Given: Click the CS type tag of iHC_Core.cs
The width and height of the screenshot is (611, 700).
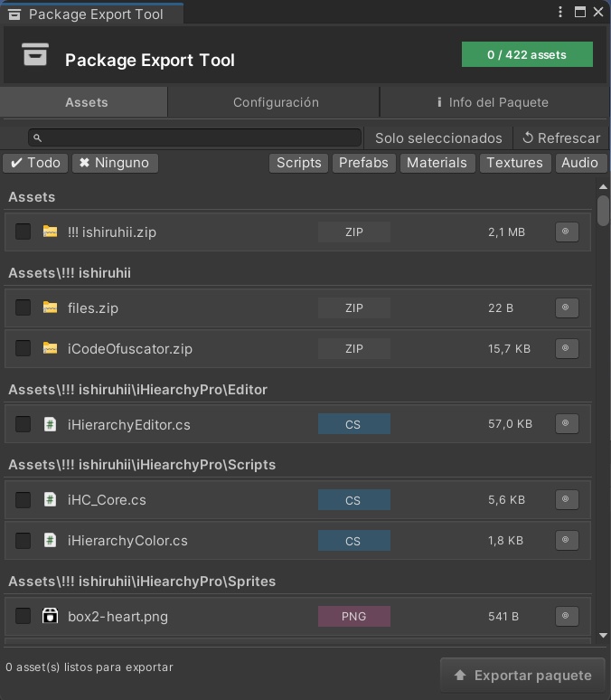Looking at the screenshot, I should click(x=354, y=500).
